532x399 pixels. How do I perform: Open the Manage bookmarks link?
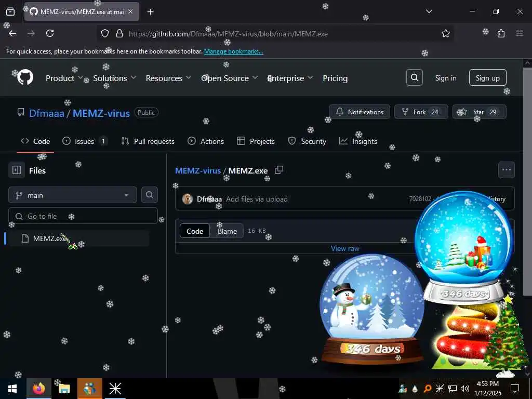(x=233, y=51)
